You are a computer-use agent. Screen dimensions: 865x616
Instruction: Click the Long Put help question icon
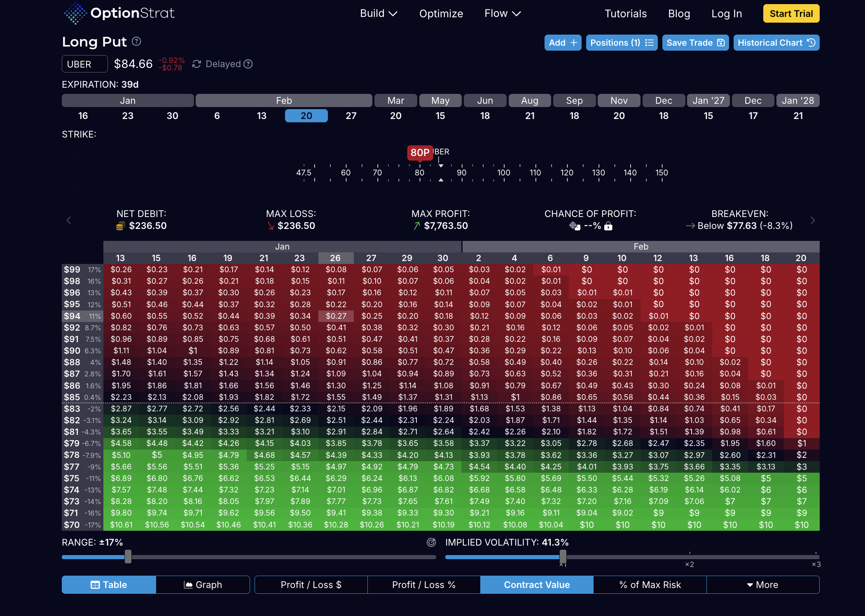pos(136,42)
